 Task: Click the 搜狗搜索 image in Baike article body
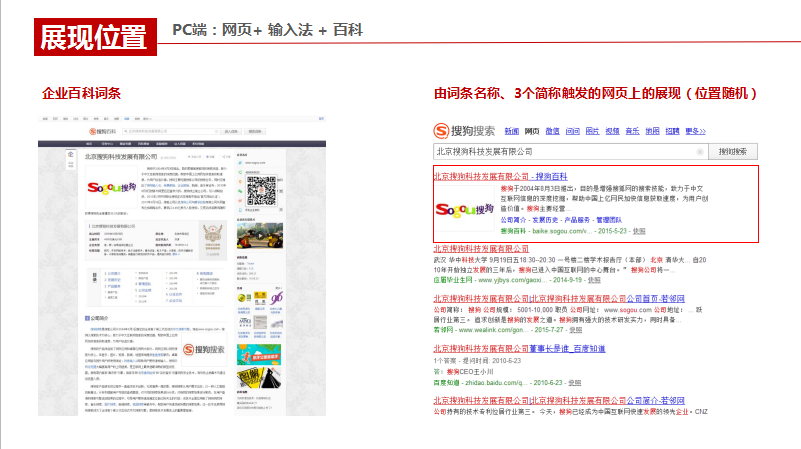[204, 350]
